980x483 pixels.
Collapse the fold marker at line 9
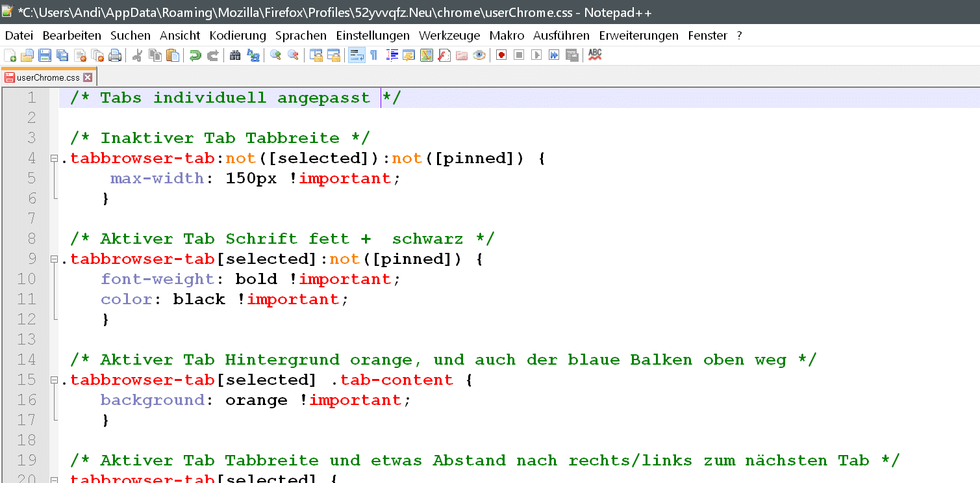54,259
